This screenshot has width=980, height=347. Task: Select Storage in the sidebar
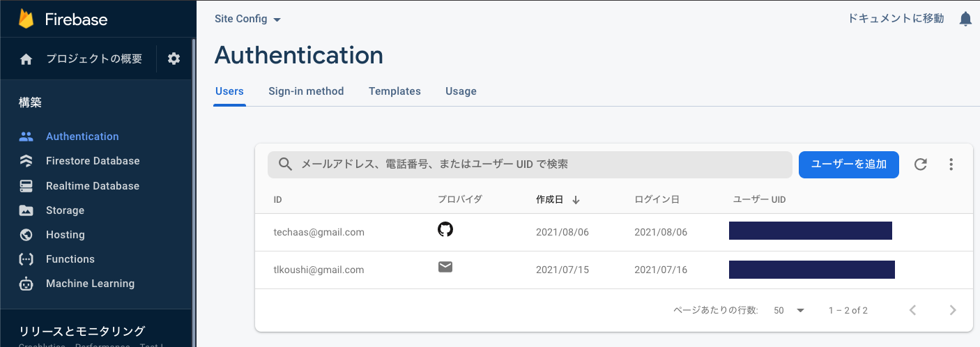(65, 210)
